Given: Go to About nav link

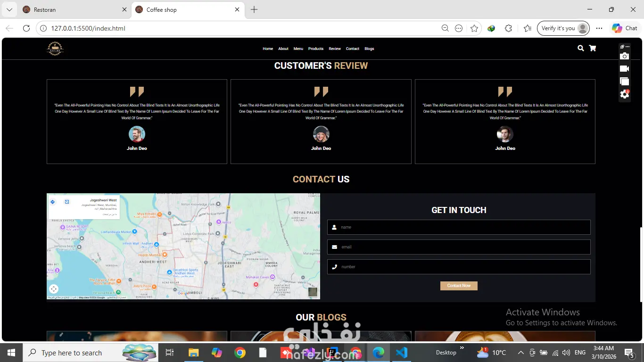Looking at the screenshot, I should coord(283,49).
